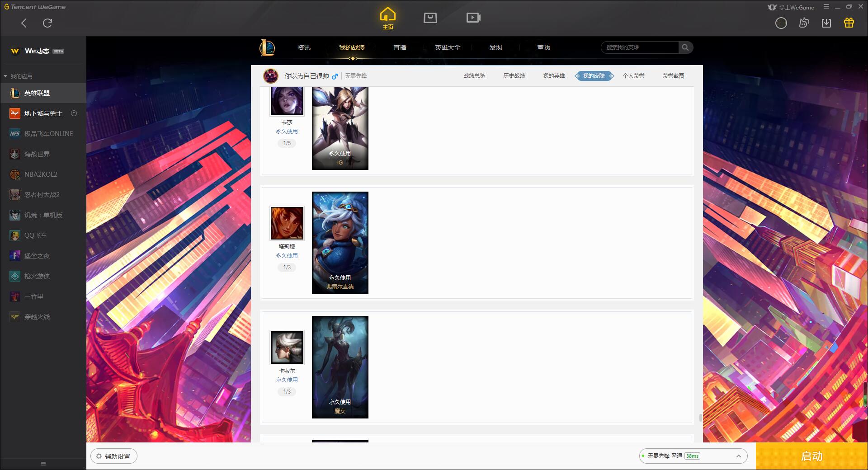Screen dimensions: 868x470
Task: Switch to 历史战绩 sub-tab
Action: pyautogui.click(x=514, y=76)
